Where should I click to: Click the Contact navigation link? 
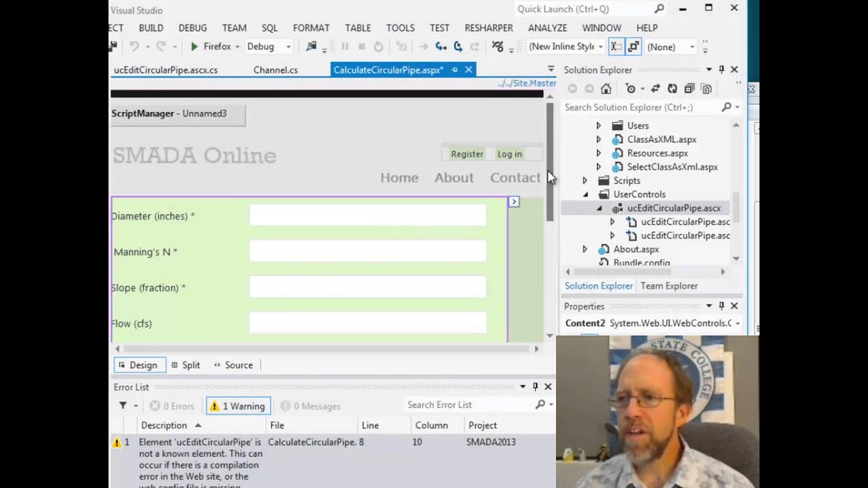pos(515,178)
